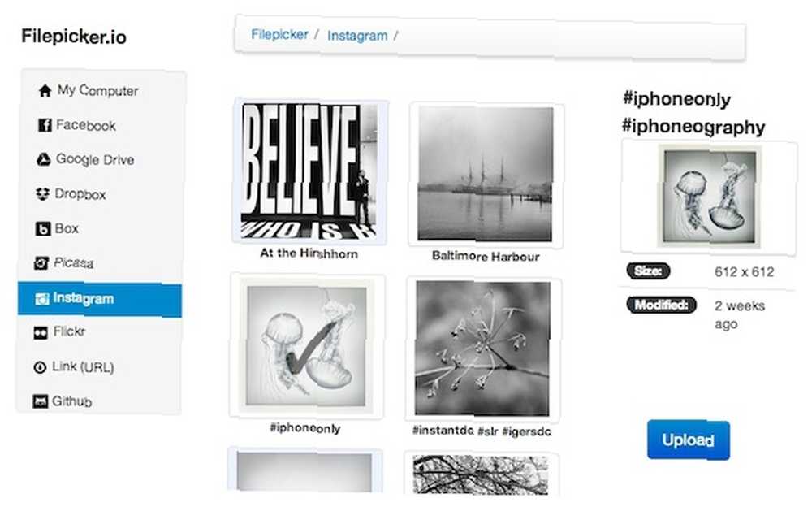
Task: Pick the #instantdc flower branch photo
Action: pos(482,349)
